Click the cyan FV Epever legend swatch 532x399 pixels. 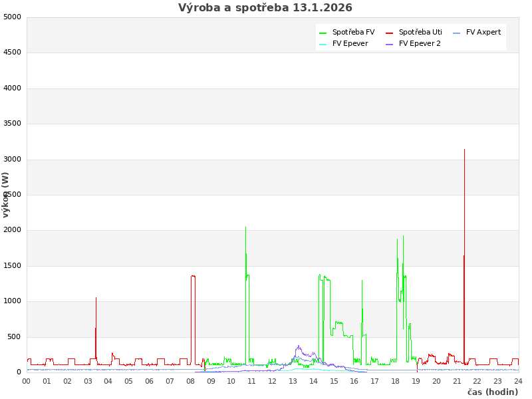(323, 44)
